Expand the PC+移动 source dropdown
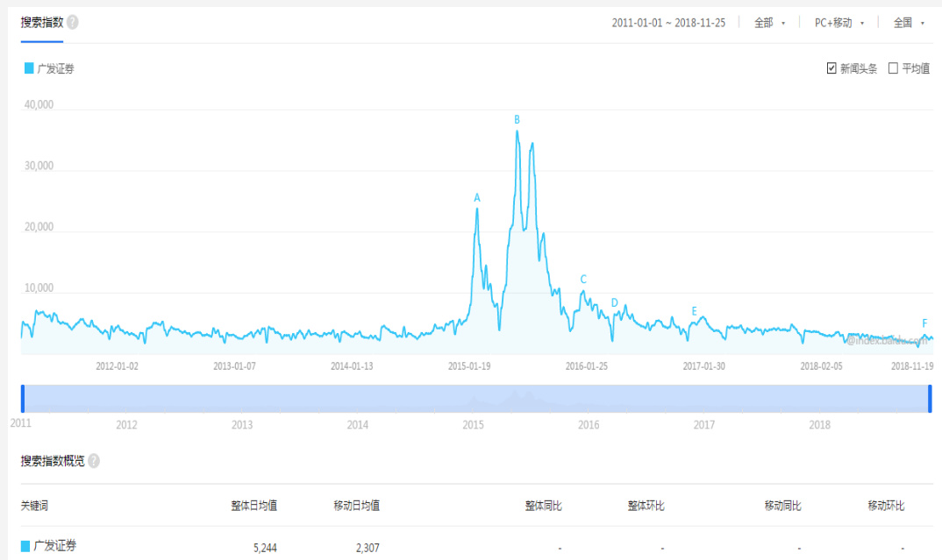The height and width of the screenshot is (560, 942). 839,23
